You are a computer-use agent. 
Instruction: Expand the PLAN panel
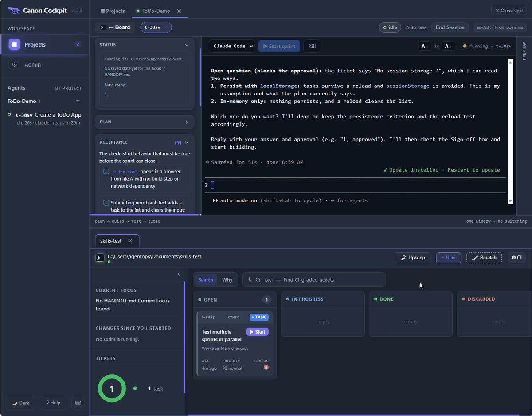click(145, 122)
